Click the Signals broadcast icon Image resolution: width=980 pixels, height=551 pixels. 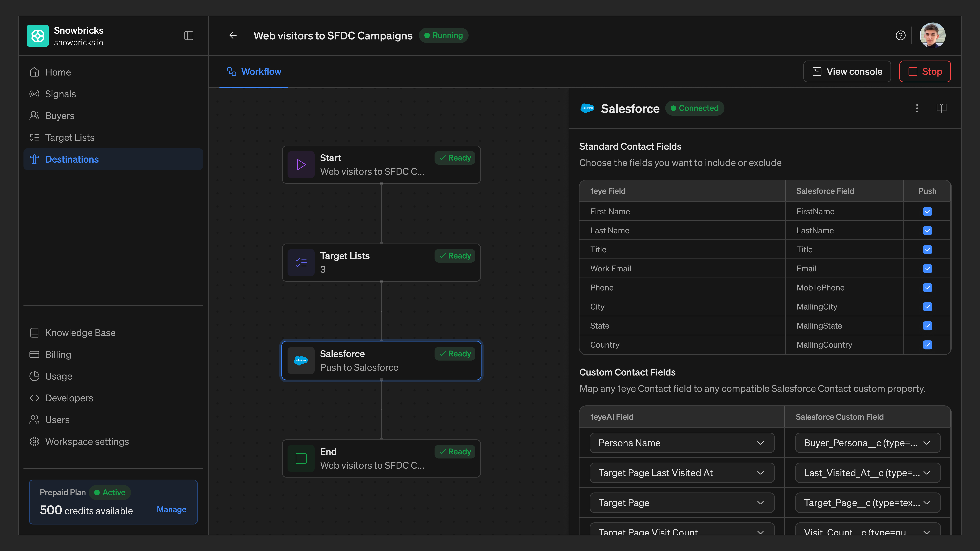(x=34, y=94)
